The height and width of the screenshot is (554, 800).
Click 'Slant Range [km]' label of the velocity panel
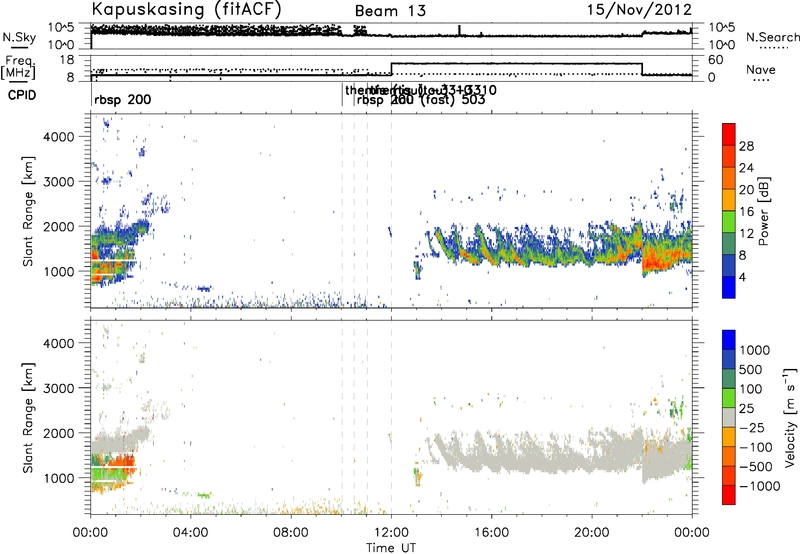28,417
